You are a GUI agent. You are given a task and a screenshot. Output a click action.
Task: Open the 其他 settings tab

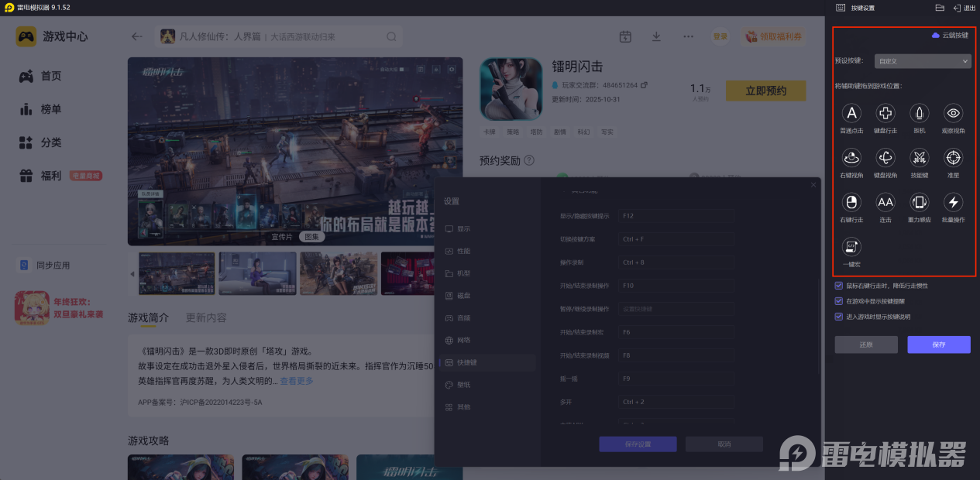[x=488, y=407]
